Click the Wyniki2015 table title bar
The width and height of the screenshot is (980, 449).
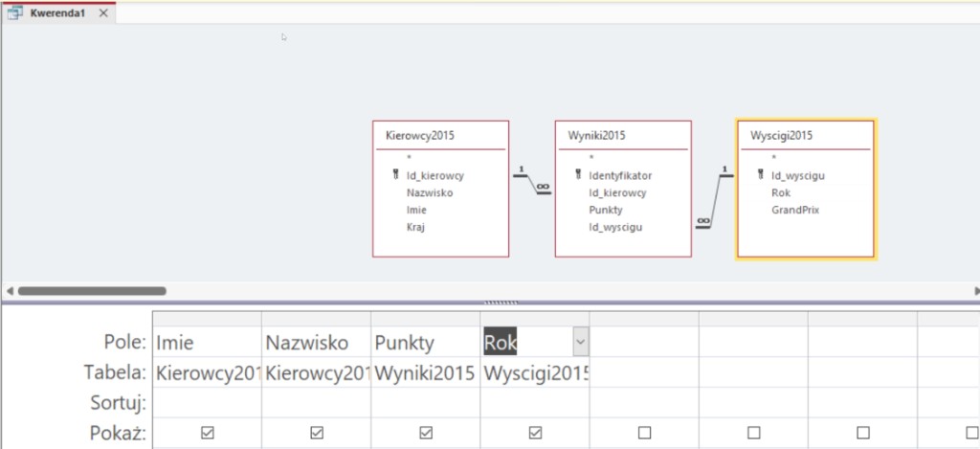pyautogui.click(x=623, y=136)
